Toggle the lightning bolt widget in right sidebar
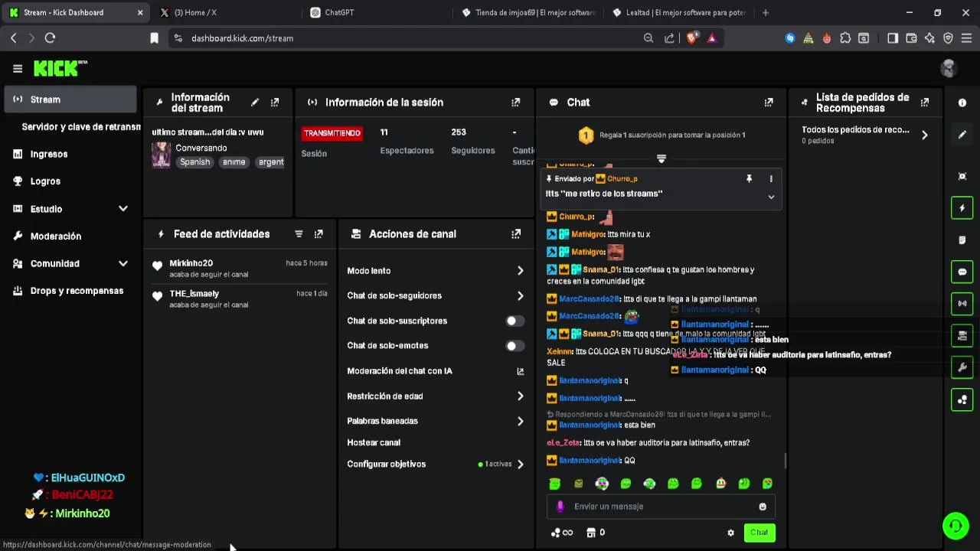The image size is (980, 551). click(x=962, y=208)
